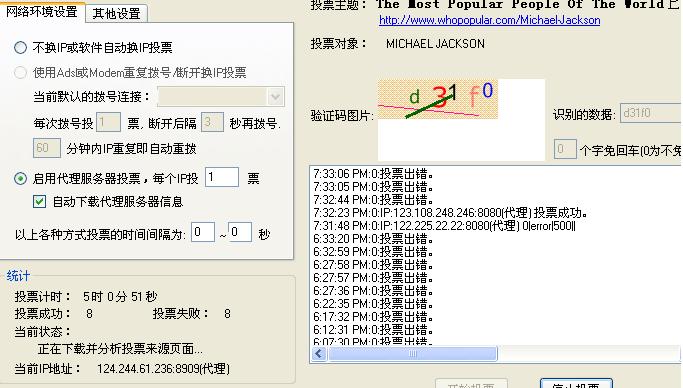Screen dimensions: 683x388
Task: Select 不换IP或软件自动换IP投票 radio option
Action: [x=20, y=47]
